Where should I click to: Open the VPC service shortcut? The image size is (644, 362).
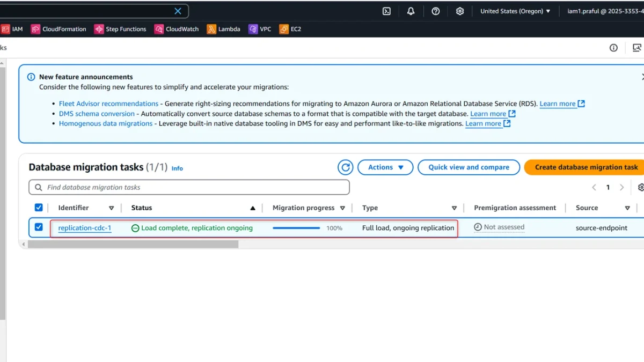pyautogui.click(x=260, y=29)
